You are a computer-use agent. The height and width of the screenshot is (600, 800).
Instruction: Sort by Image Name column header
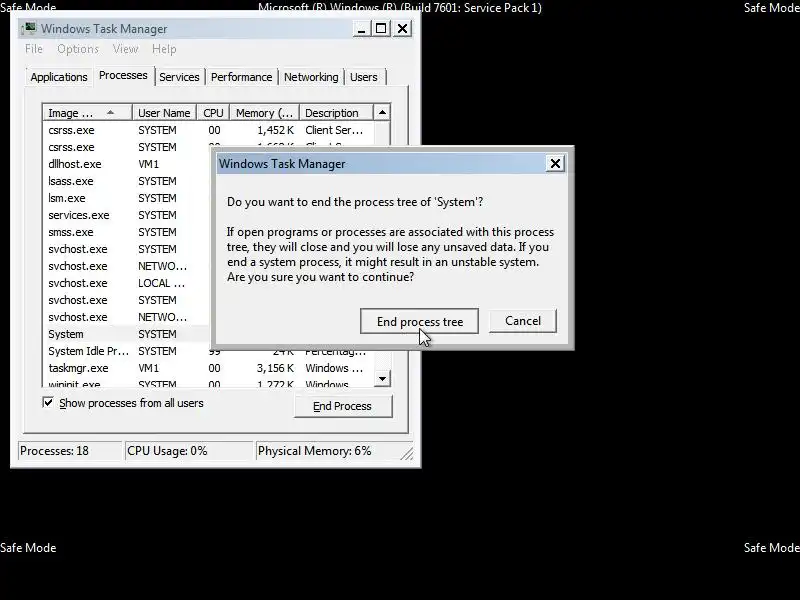[x=88, y=113]
